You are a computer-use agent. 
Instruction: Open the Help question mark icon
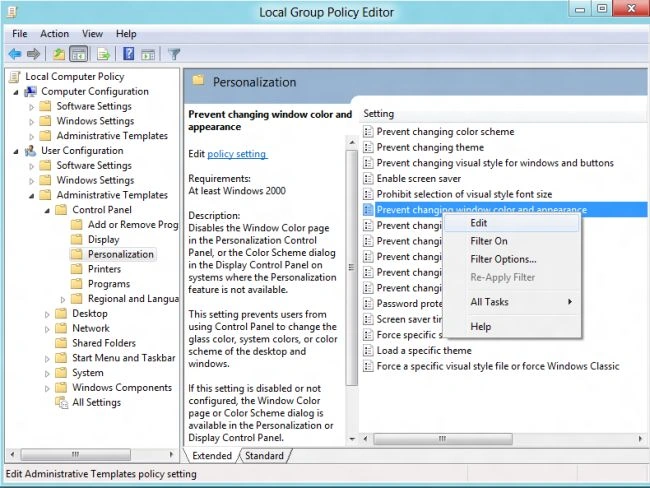tap(129, 54)
